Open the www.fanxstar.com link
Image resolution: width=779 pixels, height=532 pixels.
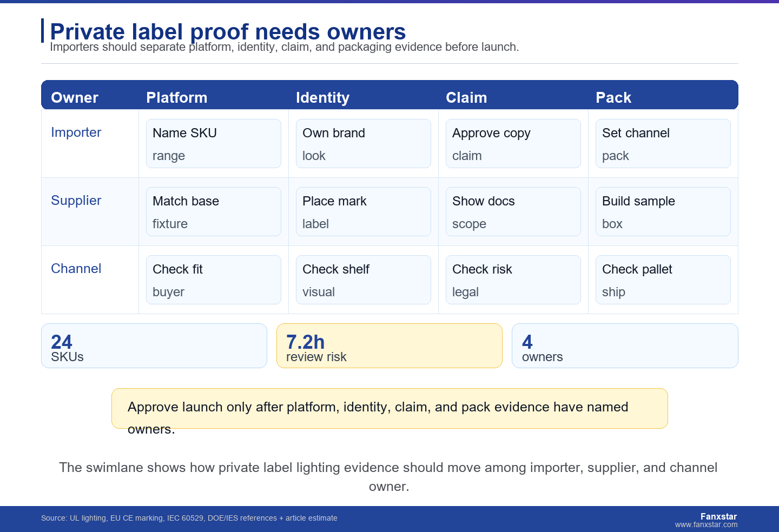706,524
